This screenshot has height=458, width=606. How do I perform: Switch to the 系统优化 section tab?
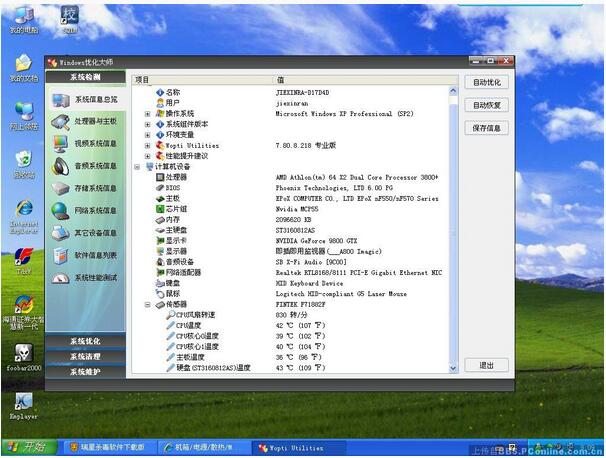[85, 341]
